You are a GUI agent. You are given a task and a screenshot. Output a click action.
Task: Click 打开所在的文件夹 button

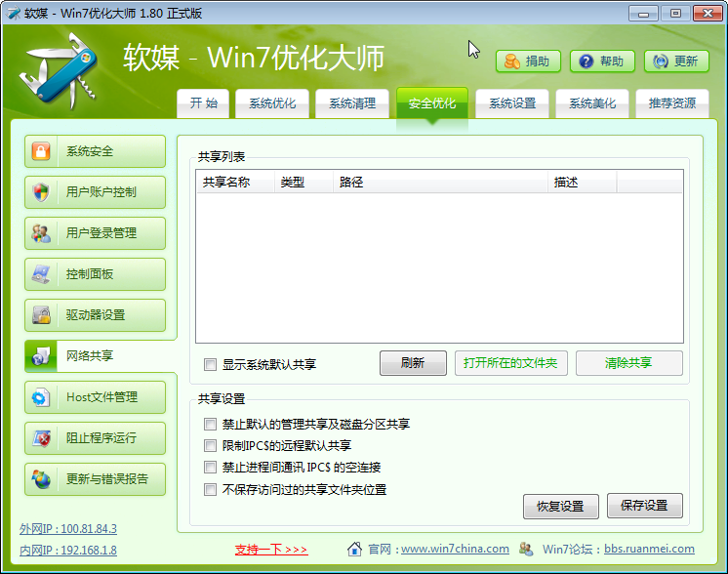click(x=510, y=363)
